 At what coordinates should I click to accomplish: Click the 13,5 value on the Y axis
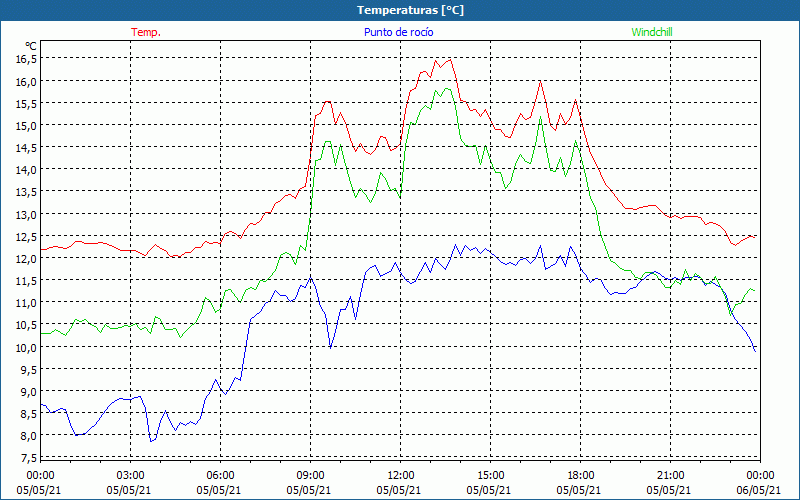27,192
